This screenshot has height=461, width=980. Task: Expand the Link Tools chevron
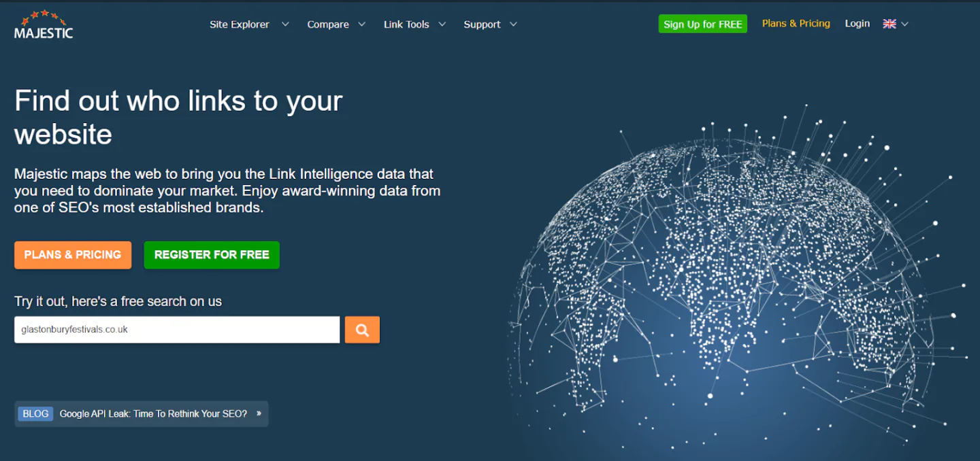[442, 24]
